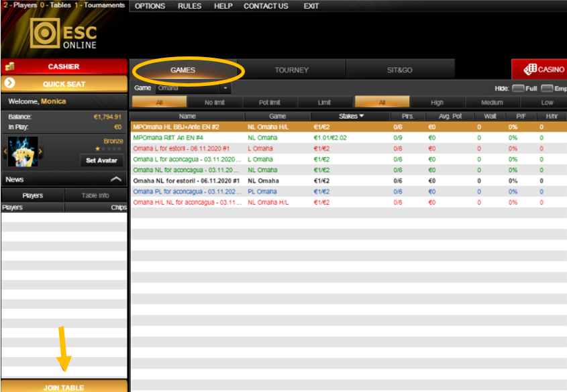Switch to the GAMES tab
The image size is (567, 392).
click(x=183, y=70)
